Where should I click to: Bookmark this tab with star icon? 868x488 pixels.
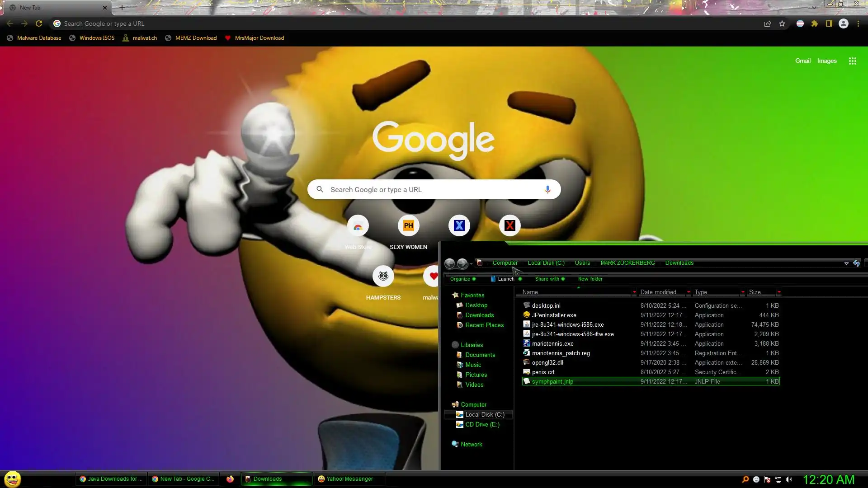click(x=782, y=24)
